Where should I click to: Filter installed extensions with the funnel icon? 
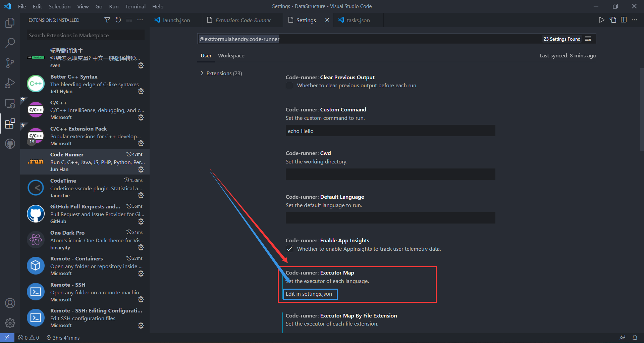pyautogui.click(x=107, y=20)
